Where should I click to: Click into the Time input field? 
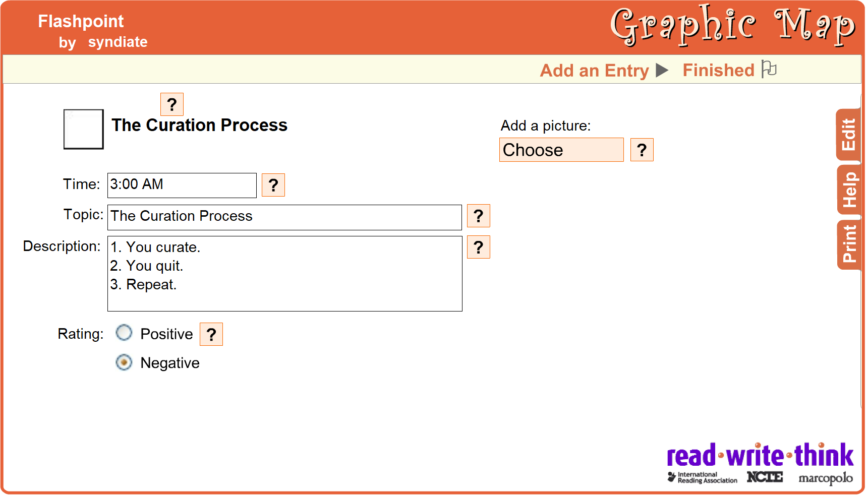point(182,185)
